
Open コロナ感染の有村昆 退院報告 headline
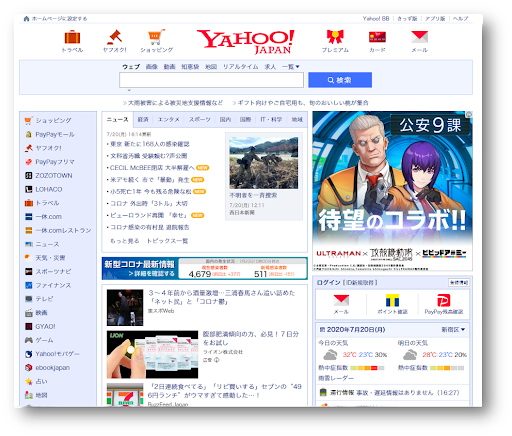click(150, 227)
